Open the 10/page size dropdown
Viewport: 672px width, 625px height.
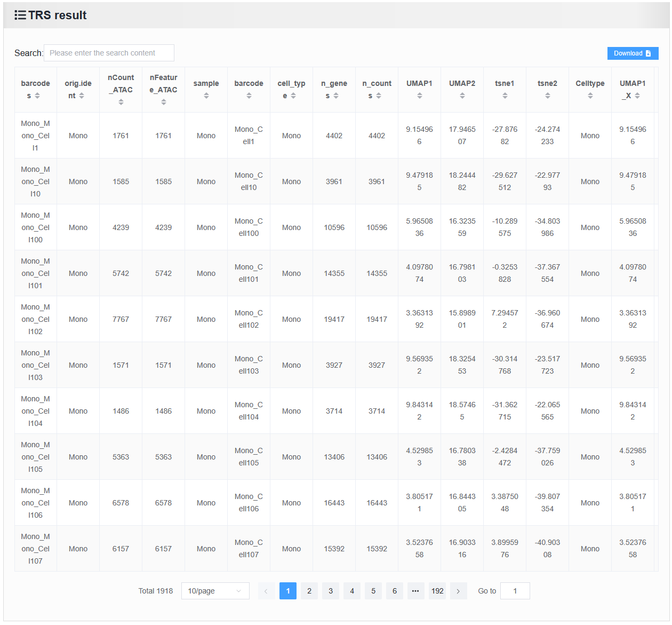click(x=215, y=591)
